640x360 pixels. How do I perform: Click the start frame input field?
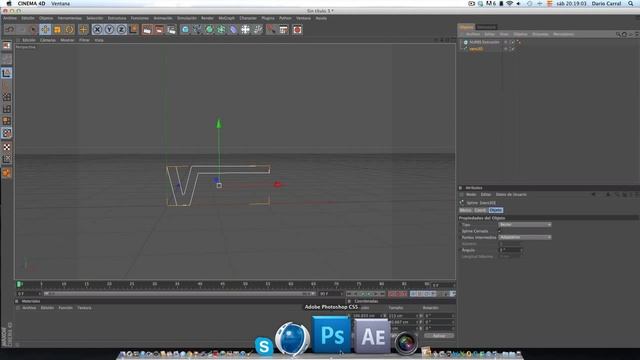tap(28, 294)
